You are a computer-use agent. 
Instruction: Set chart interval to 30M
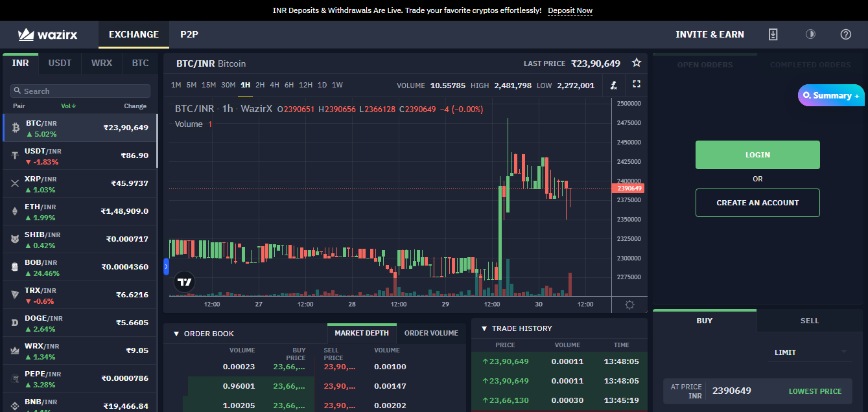[x=228, y=85]
